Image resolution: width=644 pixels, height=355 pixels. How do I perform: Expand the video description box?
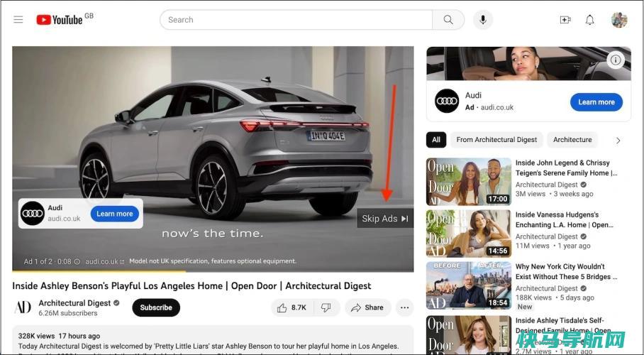click(x=213, y=340)
